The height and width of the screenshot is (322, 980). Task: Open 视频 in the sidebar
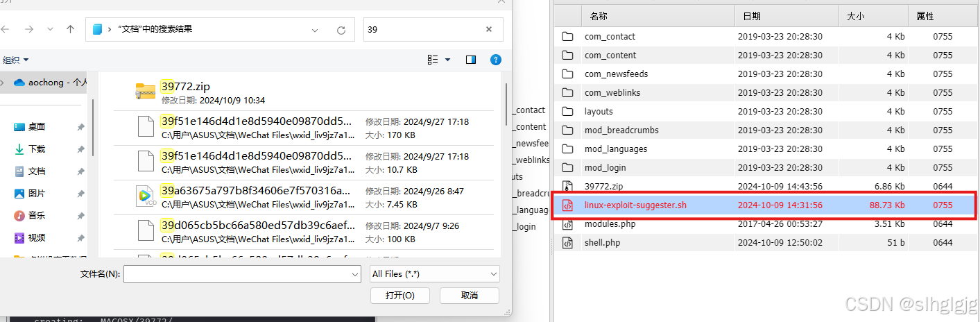[x=36, y=238]
